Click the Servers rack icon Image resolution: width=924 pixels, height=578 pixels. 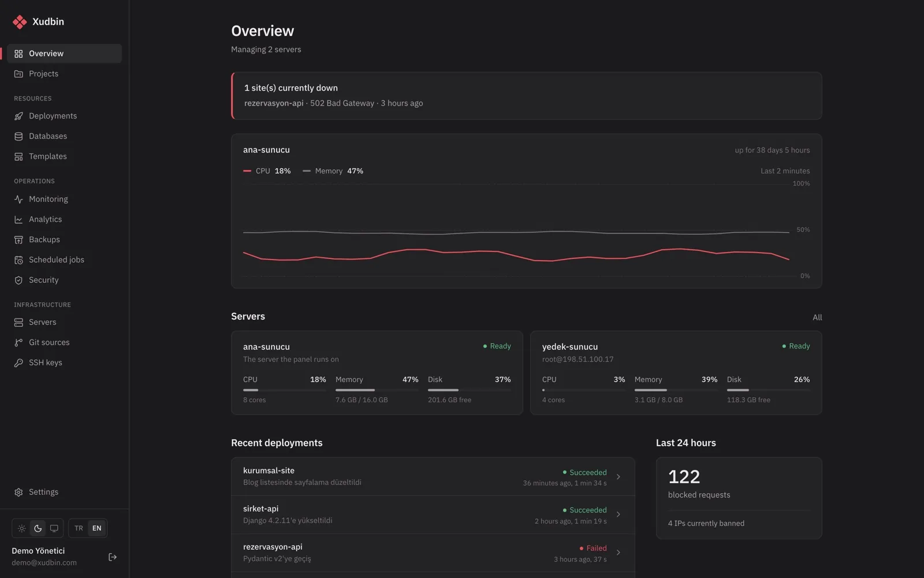point(18,323)
